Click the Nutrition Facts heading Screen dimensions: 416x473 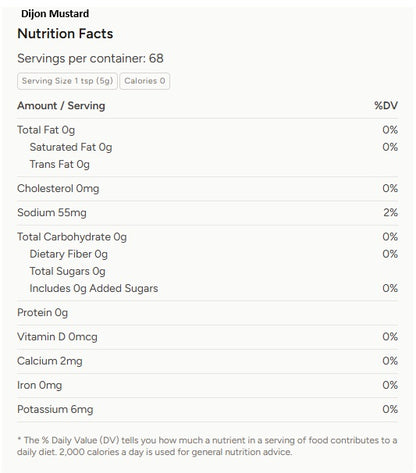tap(65, 34)
